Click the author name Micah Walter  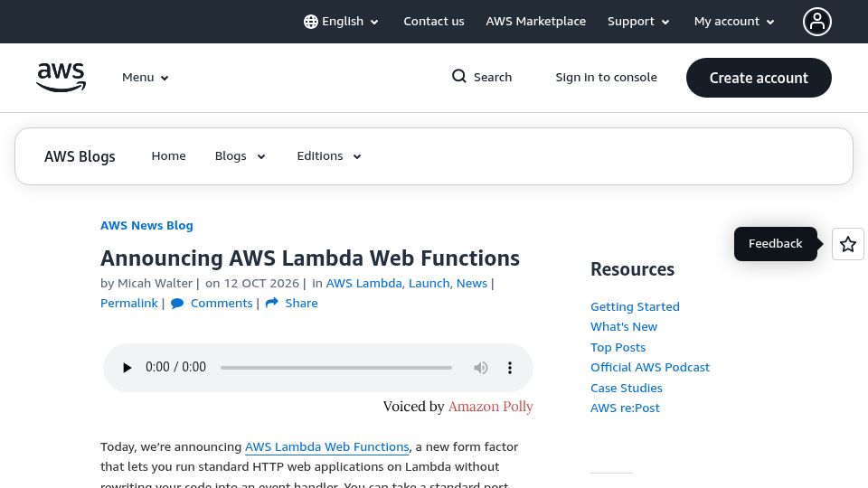coord(155,283)
